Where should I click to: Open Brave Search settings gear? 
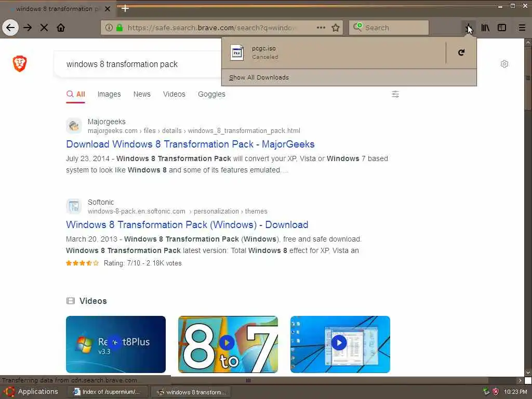504,64
